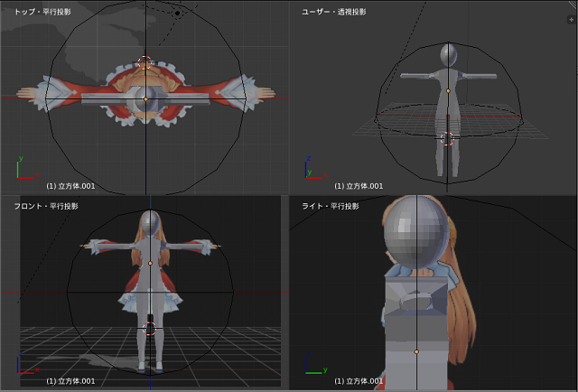Select the gray box torso in right view
The height and width of the screenshot is (392, 578).
pos(416,331)
